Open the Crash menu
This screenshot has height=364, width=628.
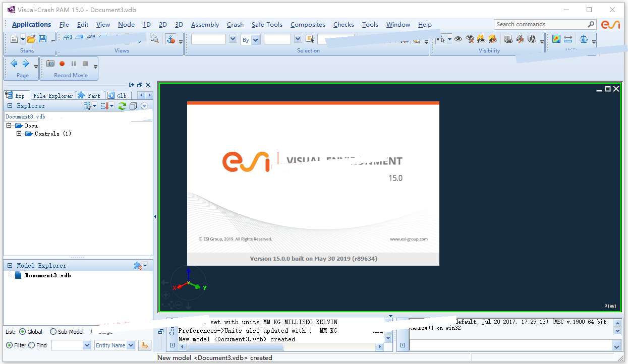(x=235, y=24)
